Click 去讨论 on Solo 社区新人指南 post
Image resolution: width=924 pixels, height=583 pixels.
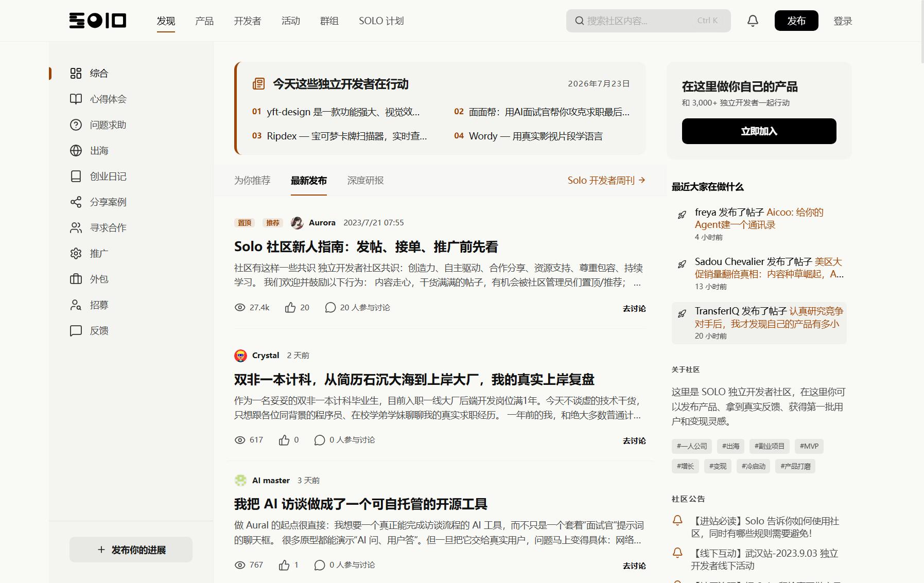(x=634, y=308)
